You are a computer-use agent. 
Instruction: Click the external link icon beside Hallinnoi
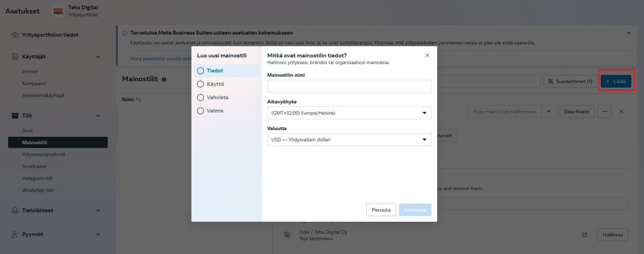[585, 235]
